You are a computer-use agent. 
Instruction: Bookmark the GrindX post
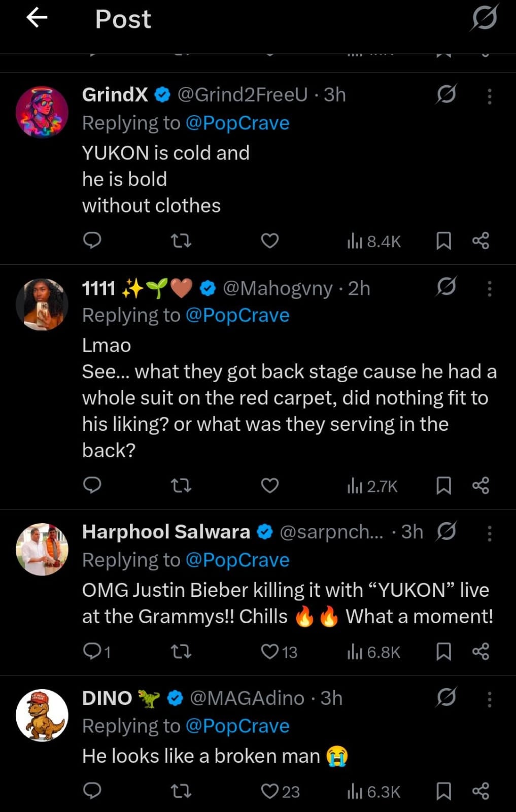443,241
